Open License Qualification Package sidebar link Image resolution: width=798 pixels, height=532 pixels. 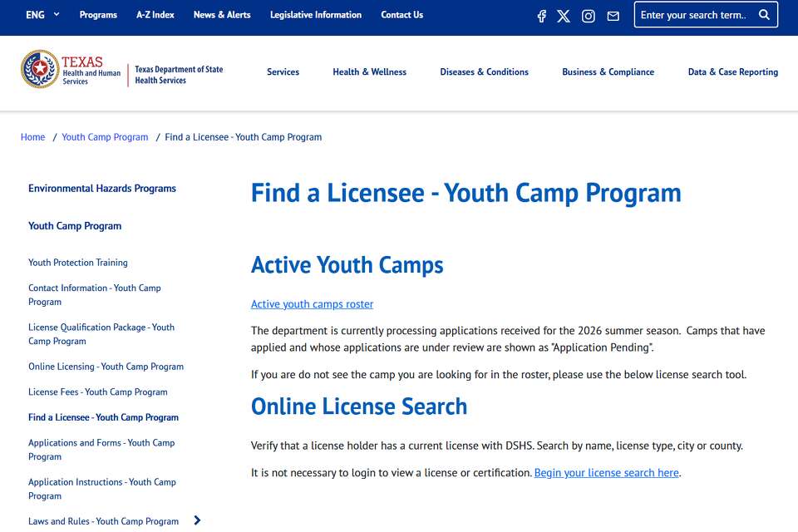tap(101, 334)
